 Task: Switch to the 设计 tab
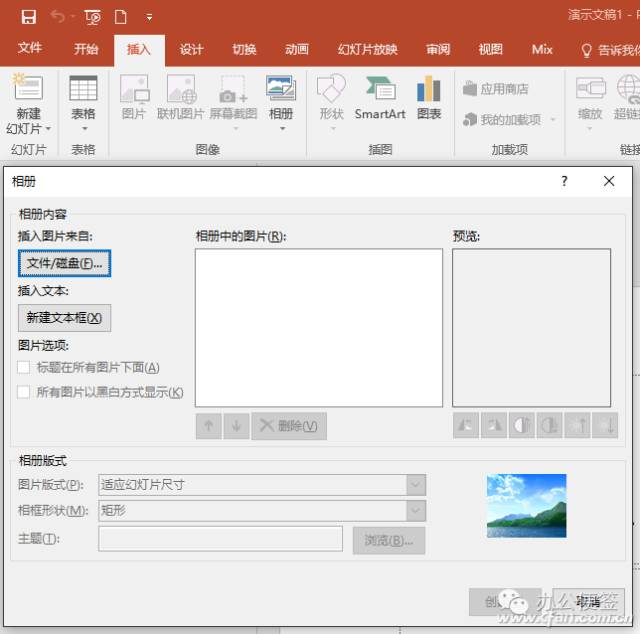click(x=191, y=50)
